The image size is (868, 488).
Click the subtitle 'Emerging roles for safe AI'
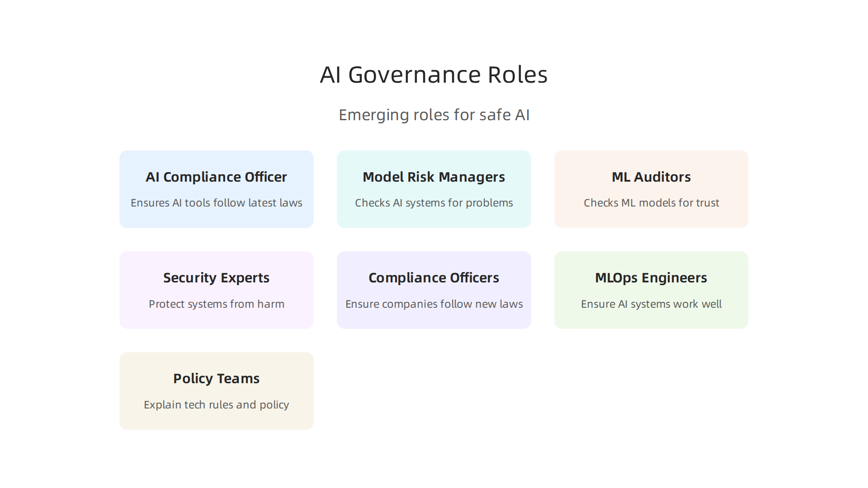(434, 115)
